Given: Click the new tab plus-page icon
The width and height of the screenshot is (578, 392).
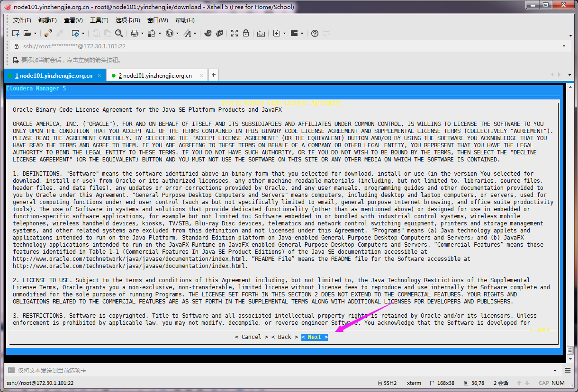Looking at the screenshot, I should (277, 33).
